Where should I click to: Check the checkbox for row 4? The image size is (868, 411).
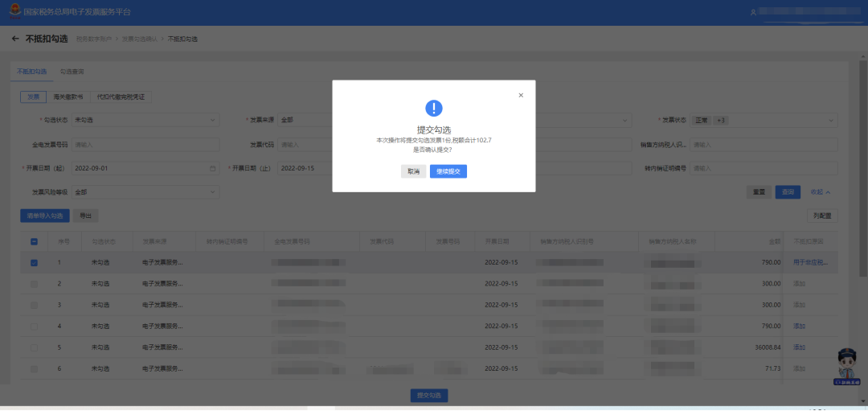click(x=34, y=326)
